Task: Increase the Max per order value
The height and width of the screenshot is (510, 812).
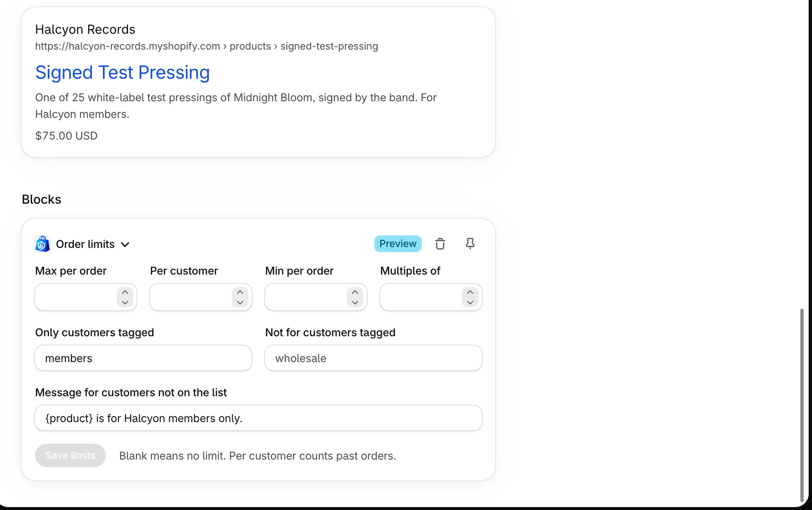Action: (x=125, y=292)
